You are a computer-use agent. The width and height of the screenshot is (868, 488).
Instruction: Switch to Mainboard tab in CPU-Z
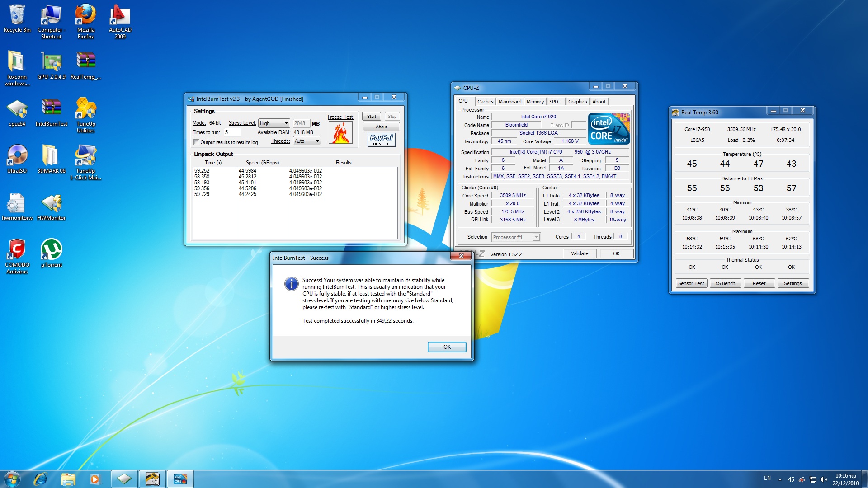coord(510,102)
